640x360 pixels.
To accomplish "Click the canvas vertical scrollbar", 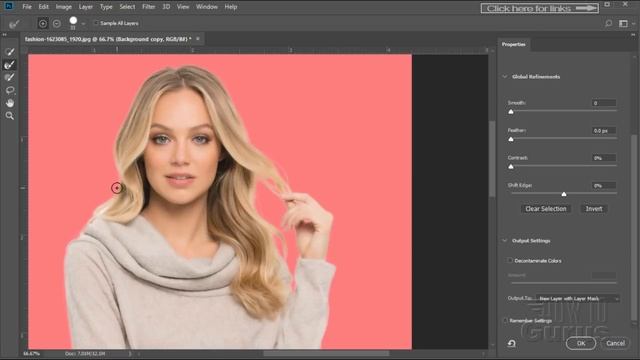I will [x=492, y=159].
